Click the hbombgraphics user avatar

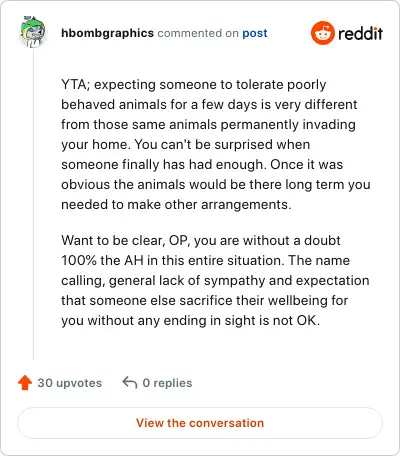pyautogui.click(x=33, y=32)
